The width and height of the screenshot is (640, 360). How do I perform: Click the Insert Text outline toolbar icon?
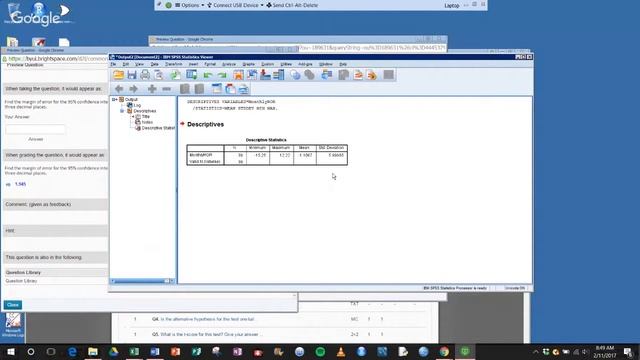tap(244, 89)
